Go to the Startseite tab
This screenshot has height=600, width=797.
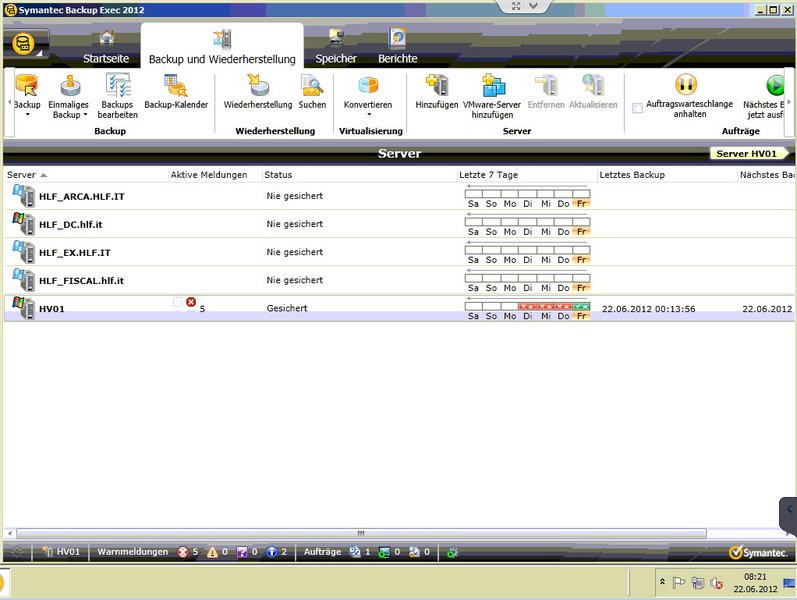pos(106,47)
